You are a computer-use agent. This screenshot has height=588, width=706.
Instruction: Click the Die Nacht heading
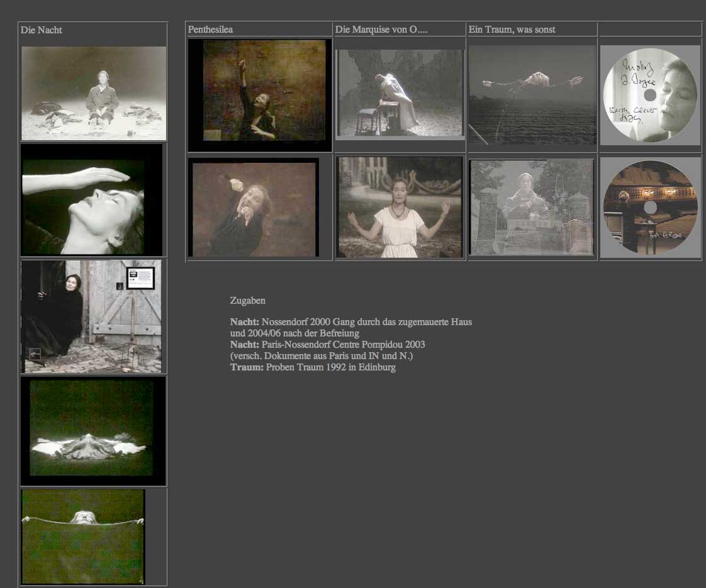point(42,30)
